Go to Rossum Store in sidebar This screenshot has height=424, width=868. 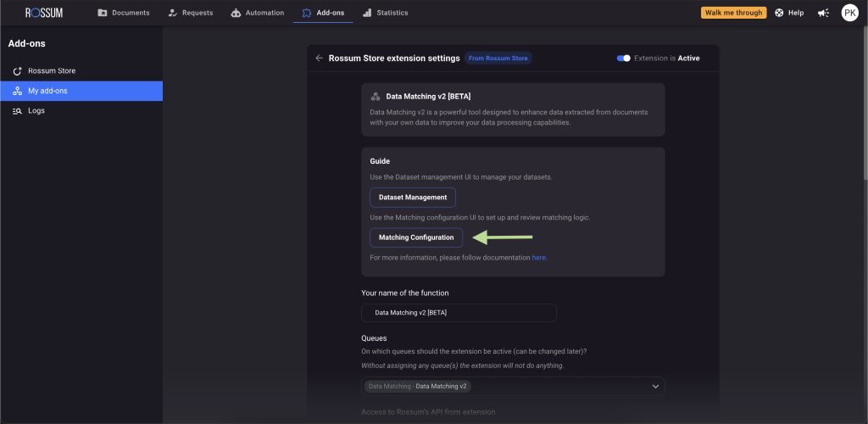coord(81,71)
